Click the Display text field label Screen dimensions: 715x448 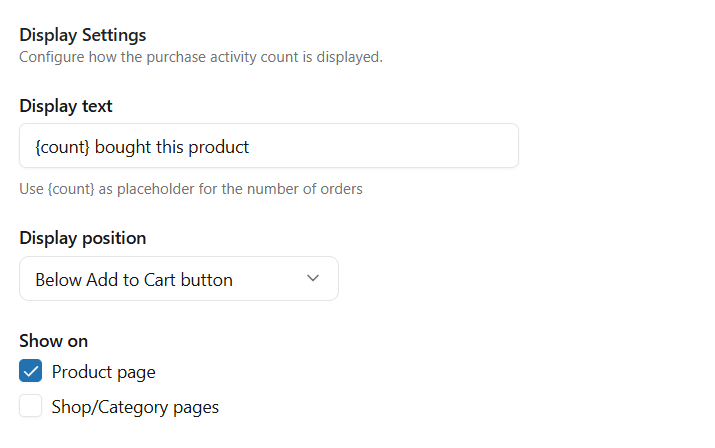pyautogui.click(x=66, y=106)
